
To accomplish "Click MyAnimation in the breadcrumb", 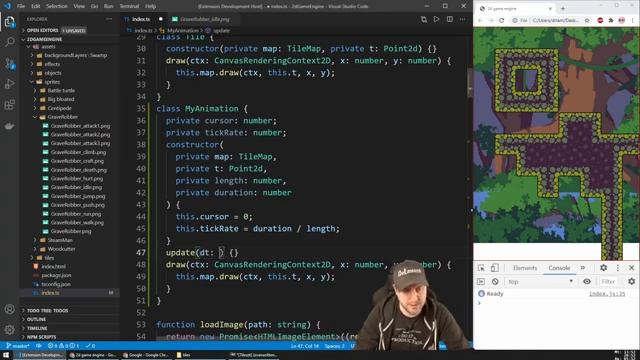I will [182, 31].
